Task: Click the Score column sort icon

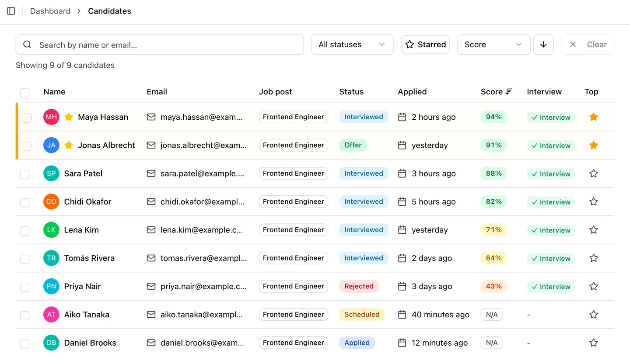Action: click(x=509, y=92)
